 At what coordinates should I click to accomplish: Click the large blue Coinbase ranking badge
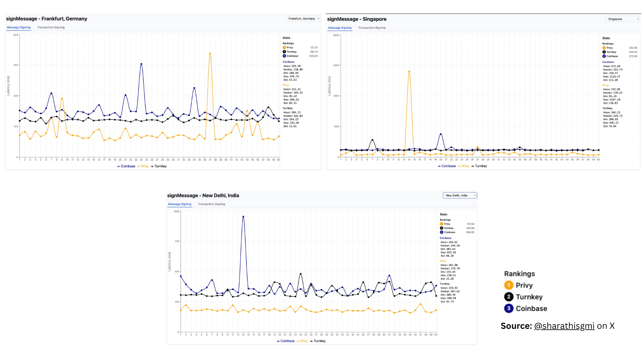click(x=508, y=308)
